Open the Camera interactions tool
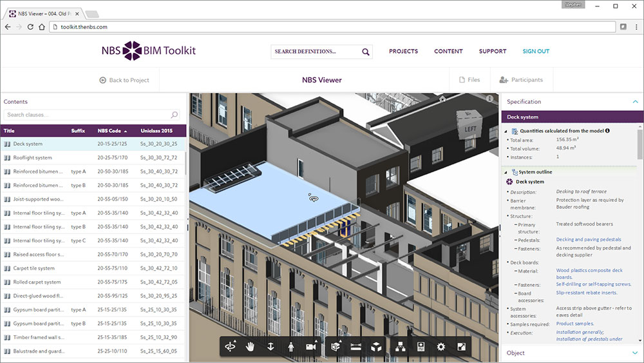 coord(311,346)
